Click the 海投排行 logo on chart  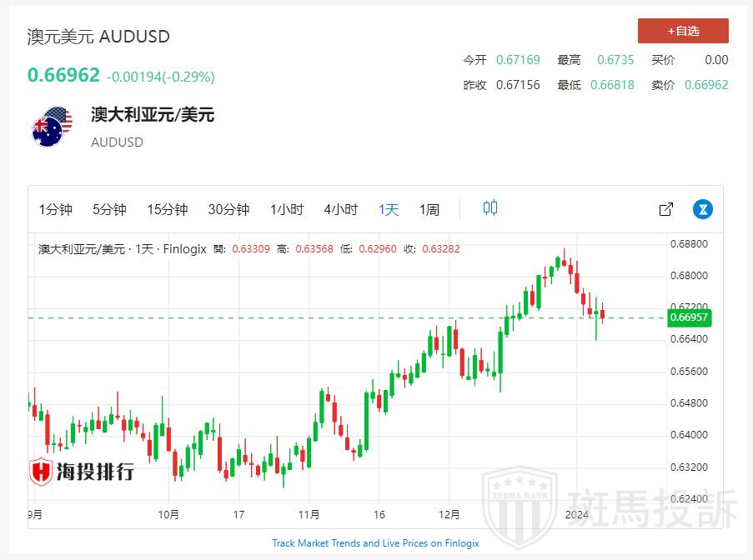tap(82, 472)
